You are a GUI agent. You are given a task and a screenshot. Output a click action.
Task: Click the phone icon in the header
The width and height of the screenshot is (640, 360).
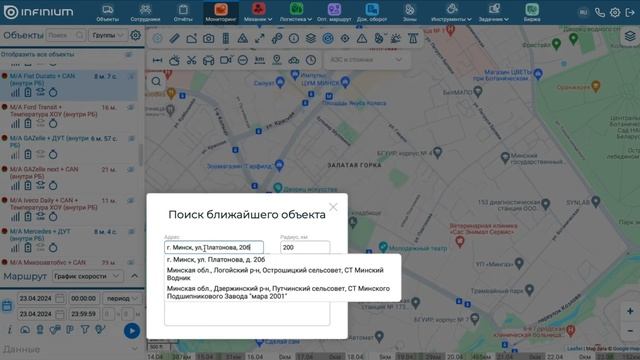pos(599,13)
